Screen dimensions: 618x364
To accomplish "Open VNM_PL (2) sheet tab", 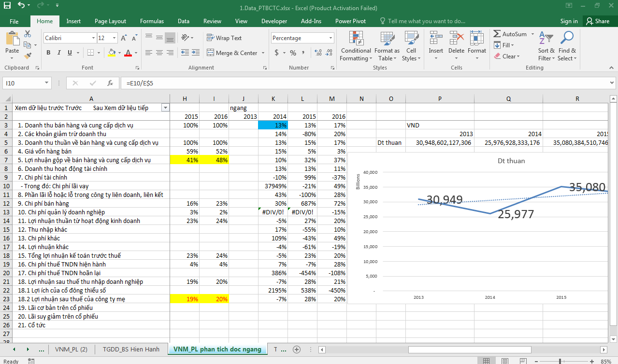I will 71,349.
